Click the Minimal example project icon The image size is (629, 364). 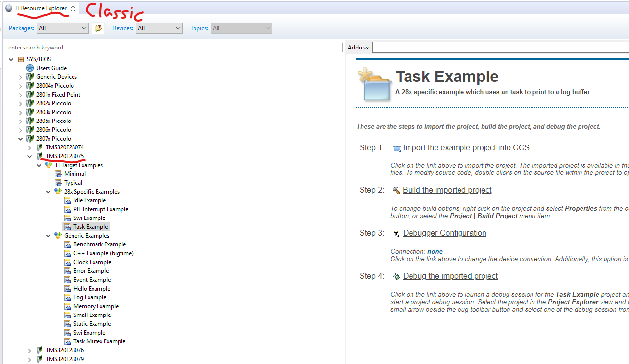(58, 174)
